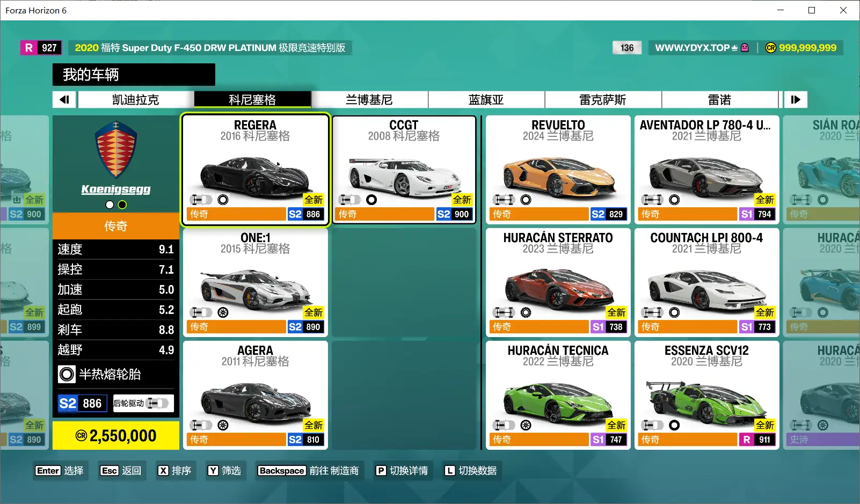Image resolution: width=860 pixels, height=504 pixels.
Task: Click the Esc 返回 button
Action: 121,471
